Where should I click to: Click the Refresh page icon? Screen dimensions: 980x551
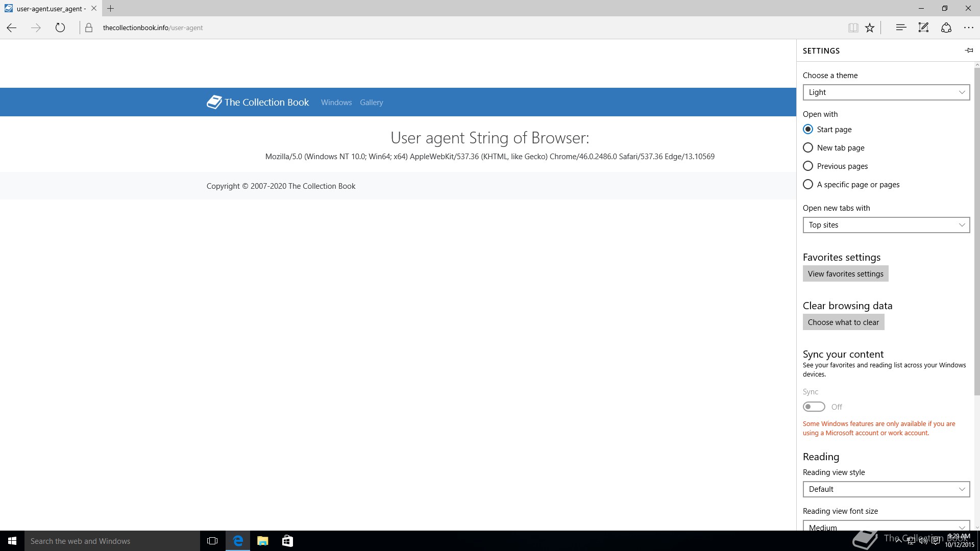[x=60, y=28]
